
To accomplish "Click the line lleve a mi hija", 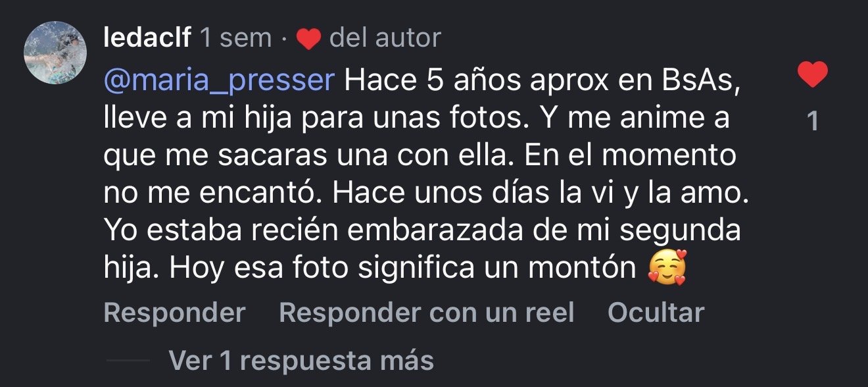I will point(417,118).
